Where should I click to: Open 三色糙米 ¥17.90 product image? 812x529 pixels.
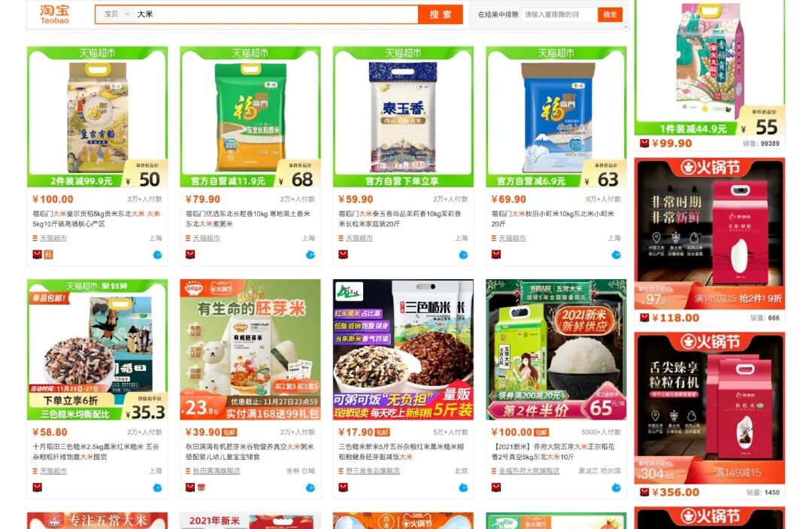pyautogui.click(x=403, y=350)
